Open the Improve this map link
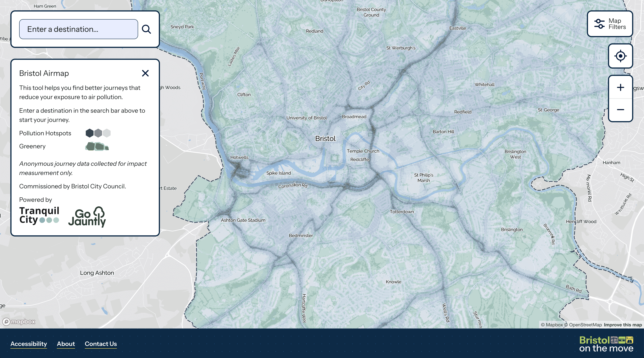Screen dimensions: 644x358 (623, 325)
